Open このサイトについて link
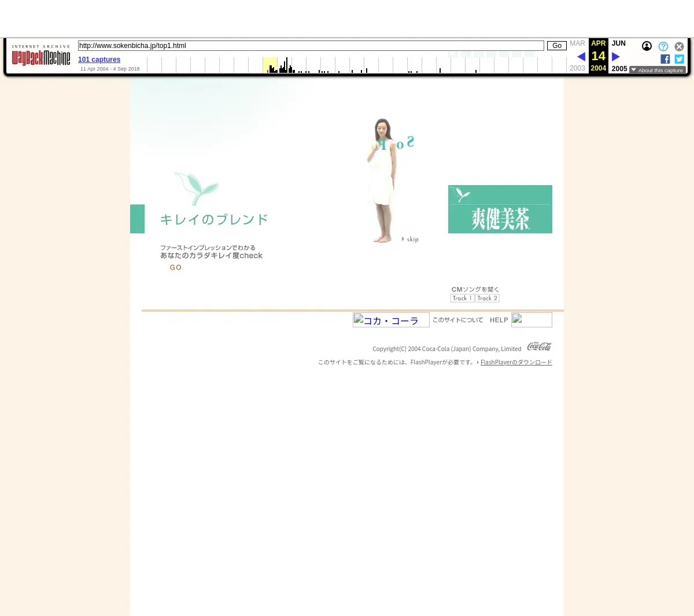The height and width of the screenshot is (616, 694). point(458,320)
